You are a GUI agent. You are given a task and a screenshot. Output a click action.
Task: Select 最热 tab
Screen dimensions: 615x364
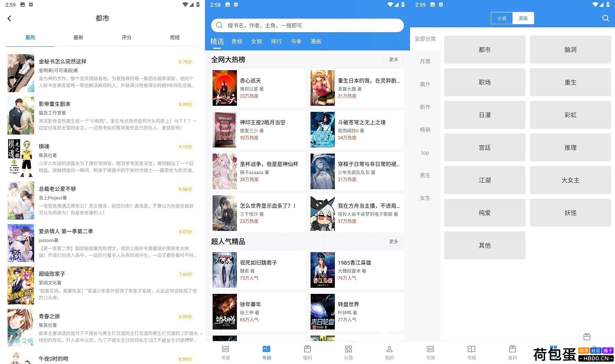tap(30, 38)
